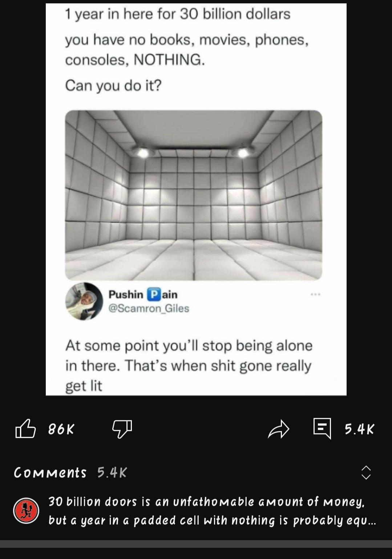Open comments via the speech-bubble icon
The width and height of the screenshot is (392, 559).
click(x=322, y=428)
